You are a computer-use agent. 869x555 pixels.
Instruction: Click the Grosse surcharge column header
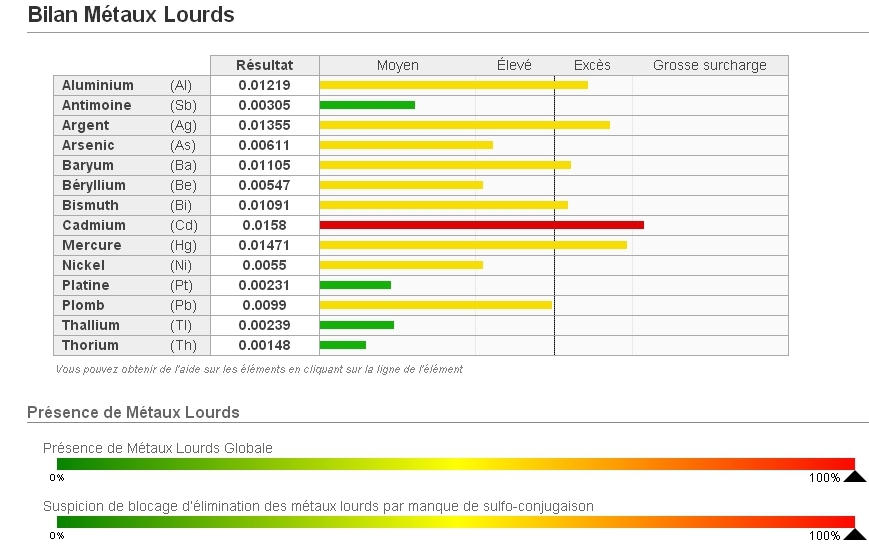coord(709,65)
